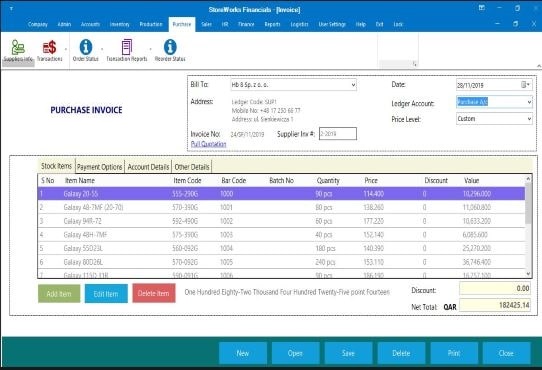Switch to the Payment Options tab
Image resolution: width=542 pixels, height=370 pixels.
(100, 167)
